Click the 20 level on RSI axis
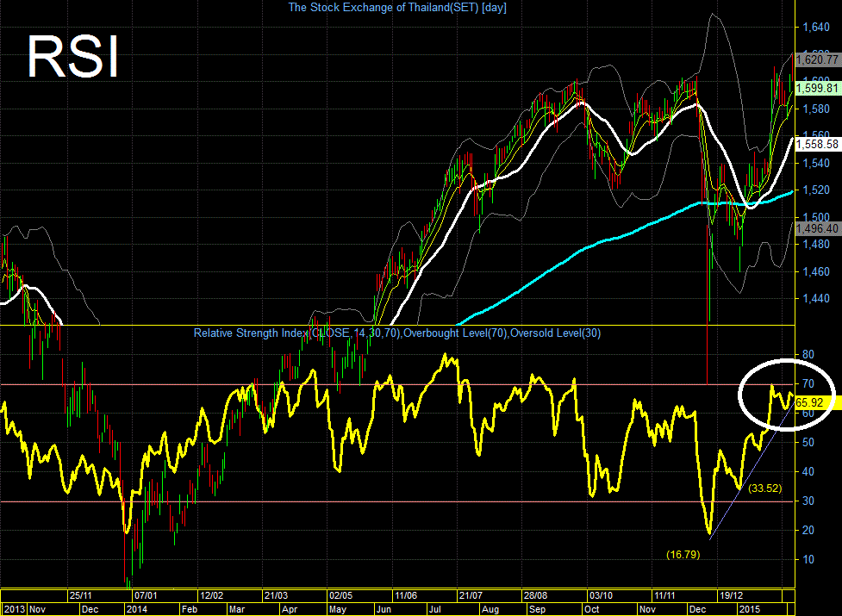Image resolution: width=842 pixels, height=616 pixels. coord(808,530)
